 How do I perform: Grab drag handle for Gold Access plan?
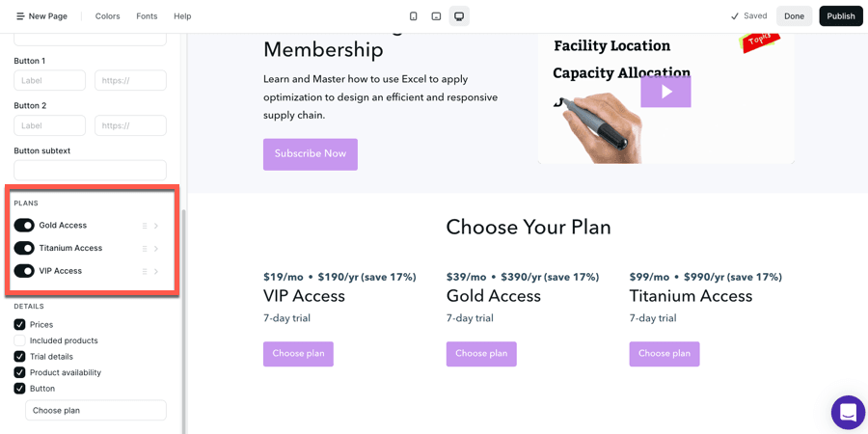pyautogui.click(x=145, y=226)
